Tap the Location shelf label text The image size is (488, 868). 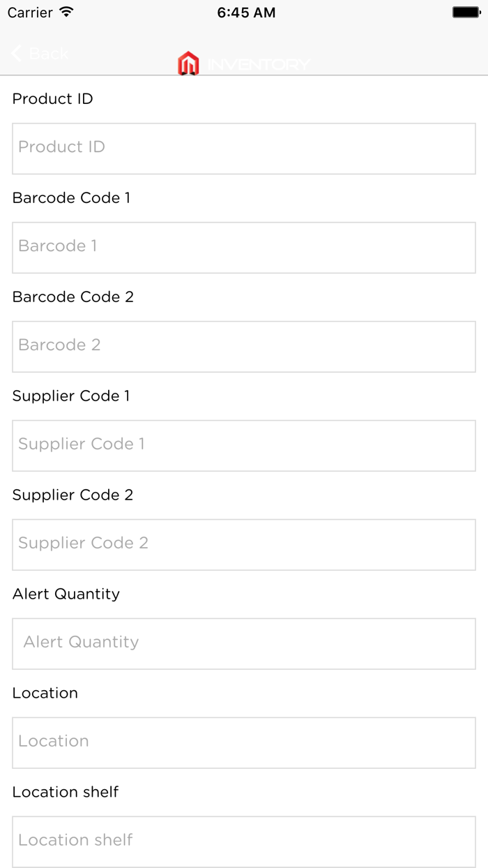(66, 793)
